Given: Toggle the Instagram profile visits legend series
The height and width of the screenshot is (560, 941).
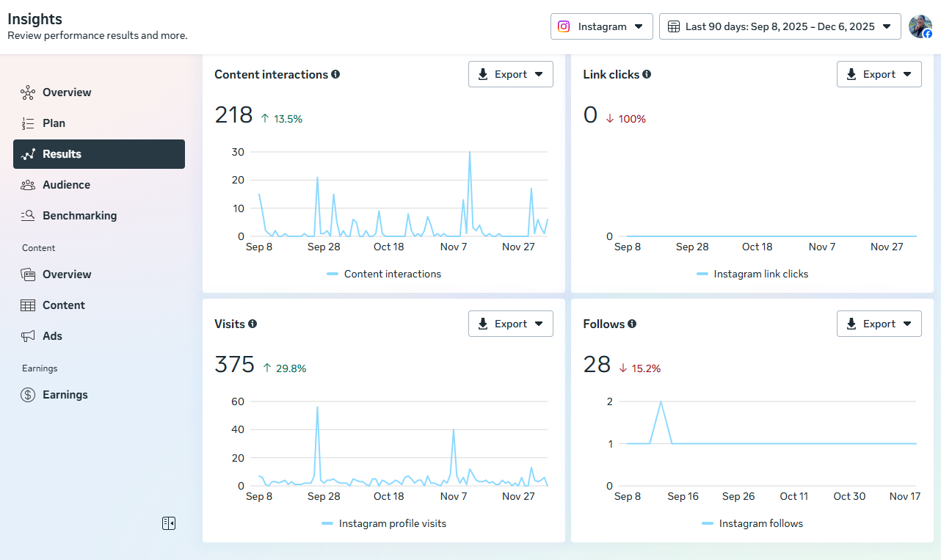Looking at the screenshot, I should point(384,523).
